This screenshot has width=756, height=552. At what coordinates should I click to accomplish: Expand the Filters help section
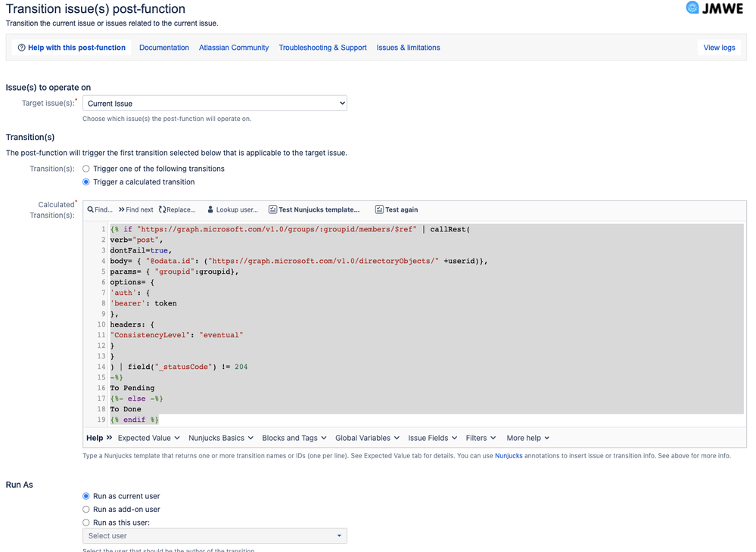click(481, 438)
